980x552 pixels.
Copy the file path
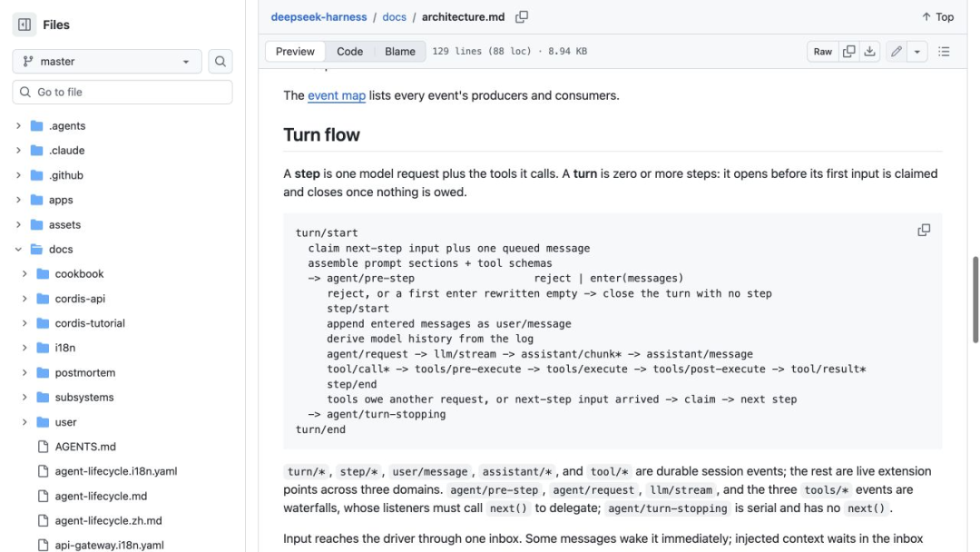tap(522, 17)
